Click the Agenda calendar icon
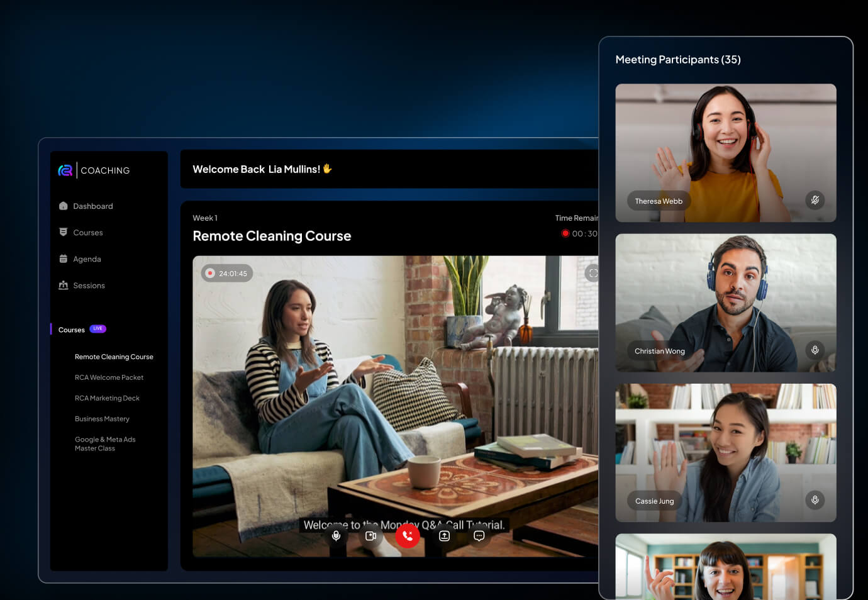868x600 pixels. (64, 259)
